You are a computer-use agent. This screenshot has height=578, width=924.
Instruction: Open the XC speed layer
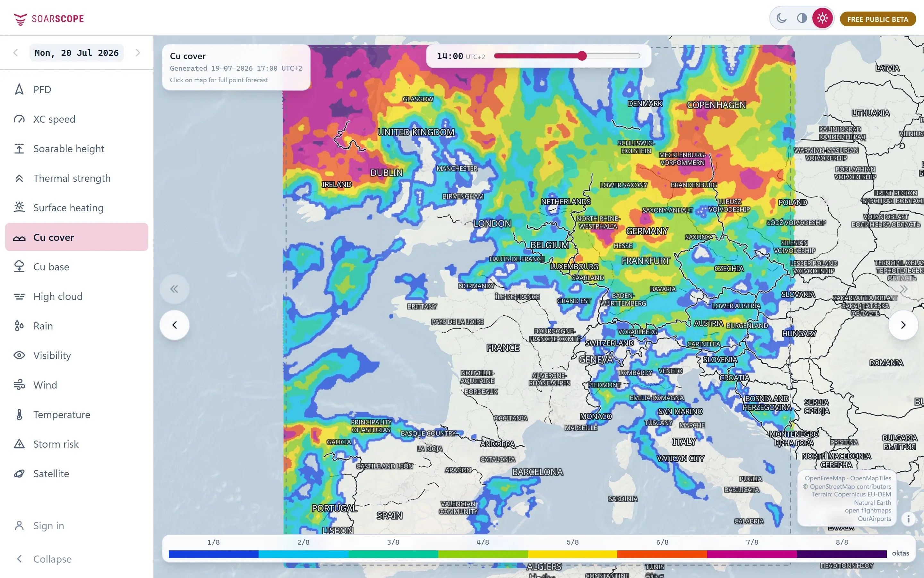pyautogui.click(x=77, y=119)
